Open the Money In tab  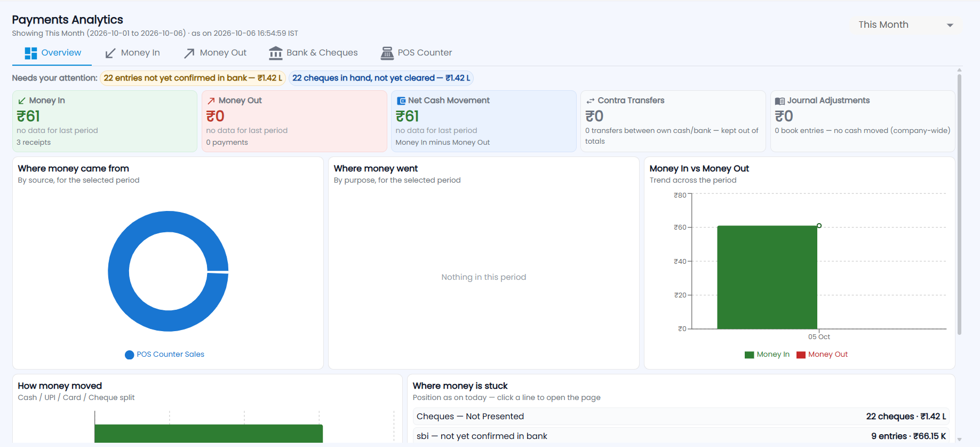click(133, 53)
